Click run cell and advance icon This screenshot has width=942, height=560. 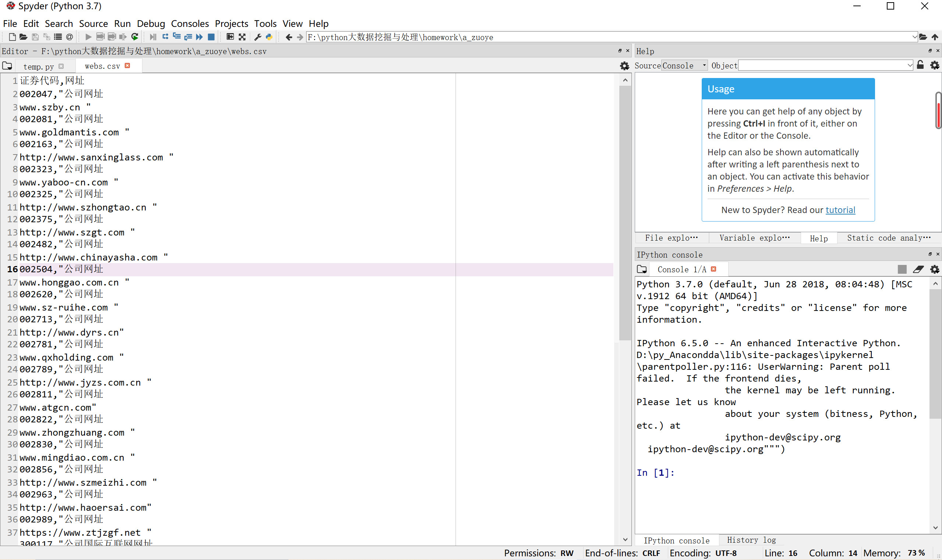click(112, 37)
